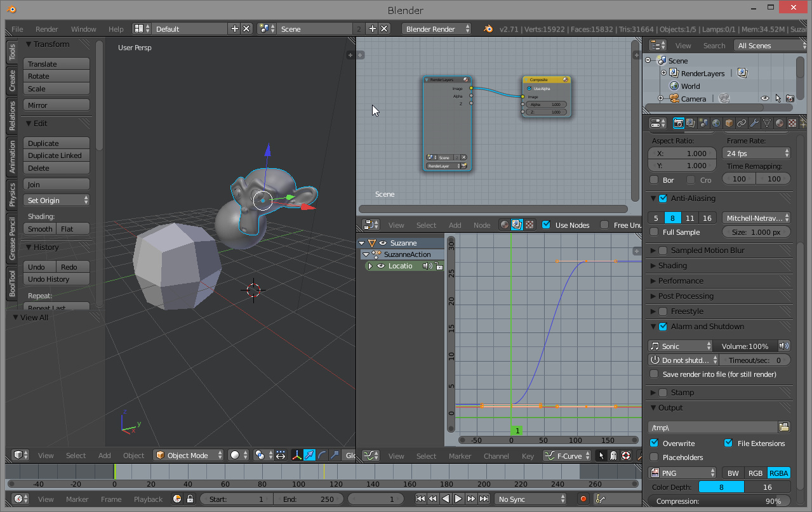
Task: Toggle the Use Nodes checkbox
Action: pos(546,225)
